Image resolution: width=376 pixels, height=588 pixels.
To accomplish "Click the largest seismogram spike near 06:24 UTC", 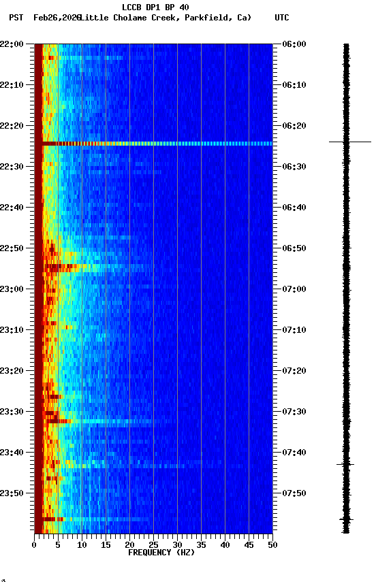I will (x=350, y=142).
